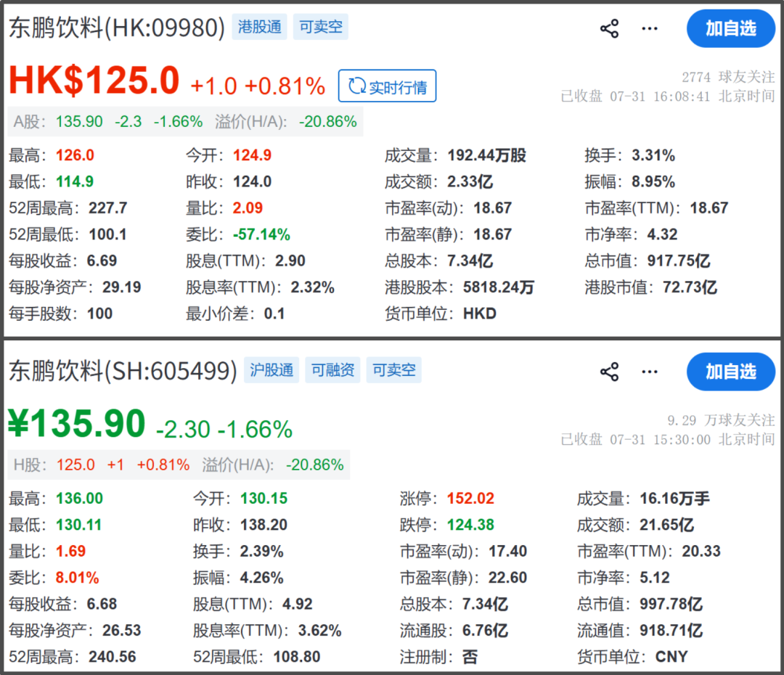The height and width of the screenshot is (675, 784).
Task: Click 市净率 5.12 value
Action: click(655, 578)
